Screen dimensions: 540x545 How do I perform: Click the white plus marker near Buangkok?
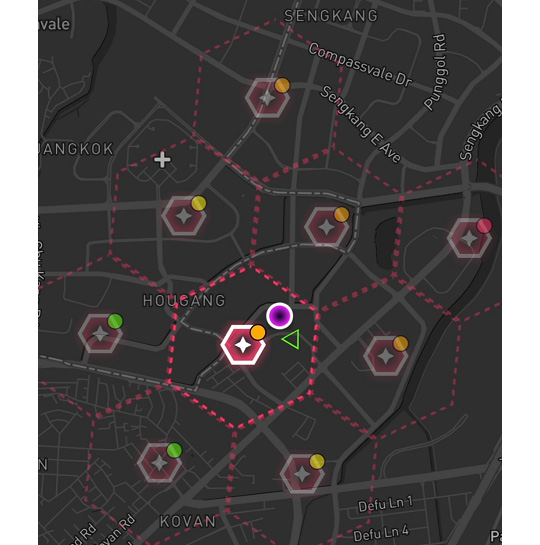(162, 160)
